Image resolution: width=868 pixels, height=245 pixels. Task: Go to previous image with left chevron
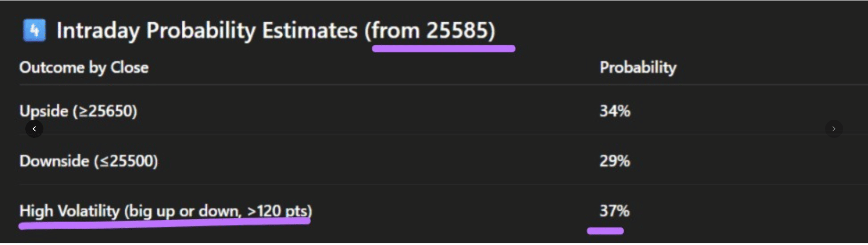[34, 129]
